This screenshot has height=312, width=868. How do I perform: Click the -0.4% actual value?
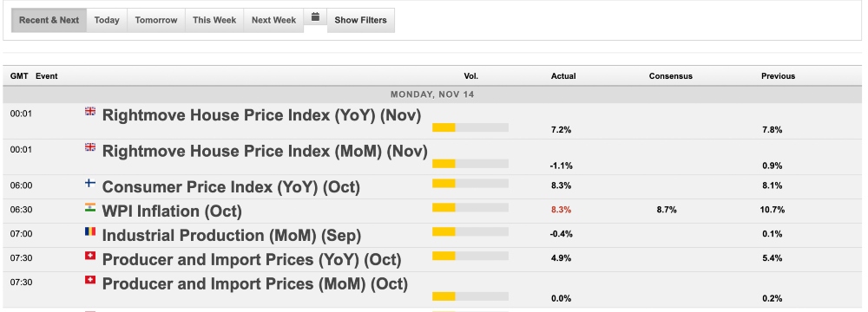point(562,234)
